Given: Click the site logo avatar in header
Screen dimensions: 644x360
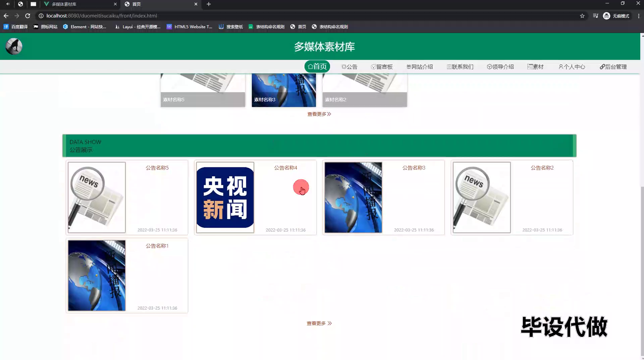Looking at the screenshot, I should tap(14, 46).
